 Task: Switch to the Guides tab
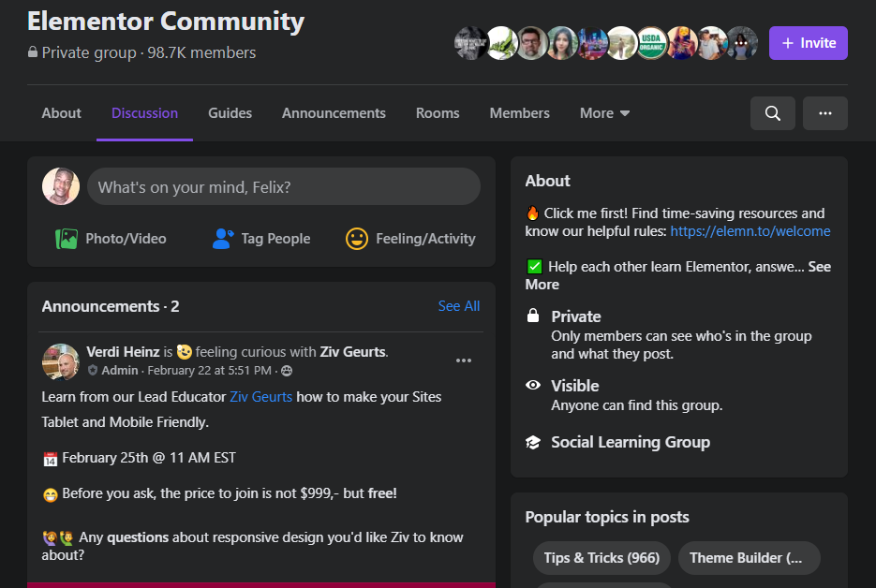(230, 113)
